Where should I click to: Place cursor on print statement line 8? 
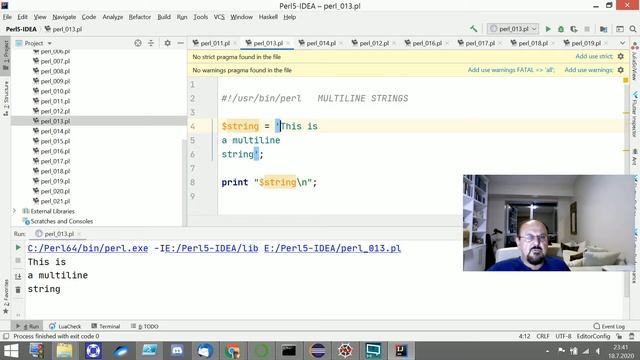(269, 182)
